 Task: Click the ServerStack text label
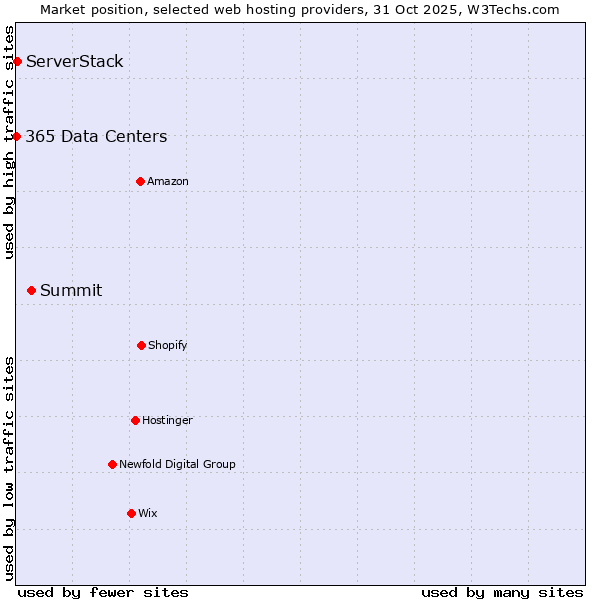tap(75, 62)
